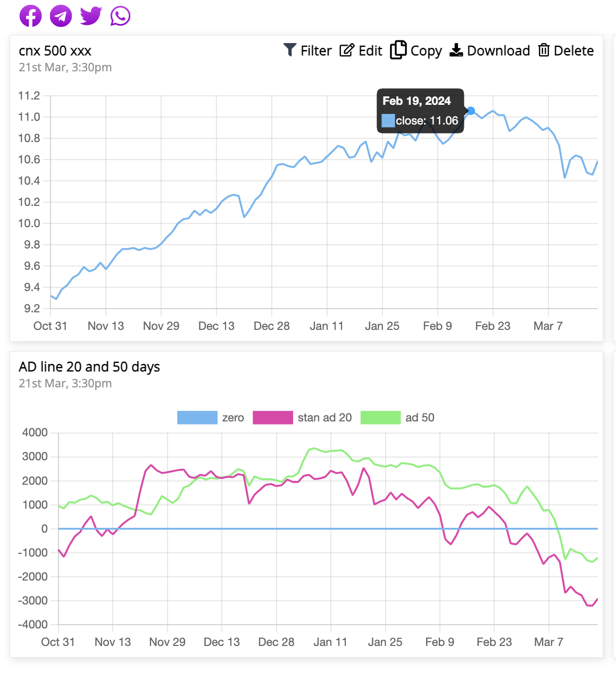Click the blue swatch inside the tooltip

(387, 120)
